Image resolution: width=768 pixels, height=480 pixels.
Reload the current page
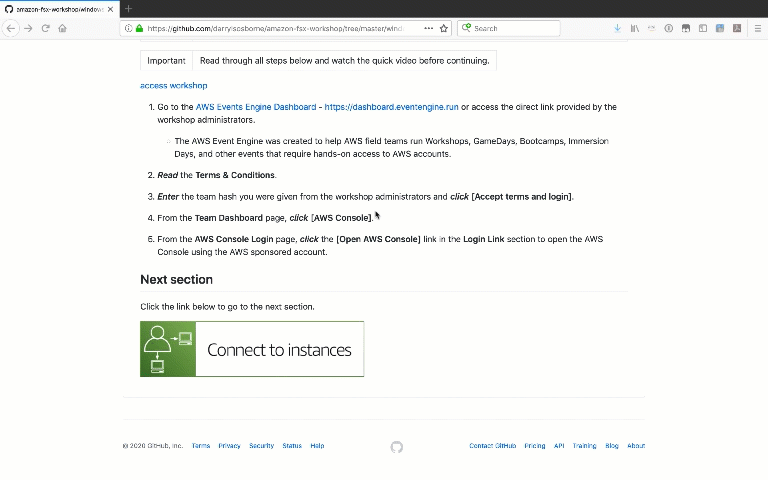(46, 28)
